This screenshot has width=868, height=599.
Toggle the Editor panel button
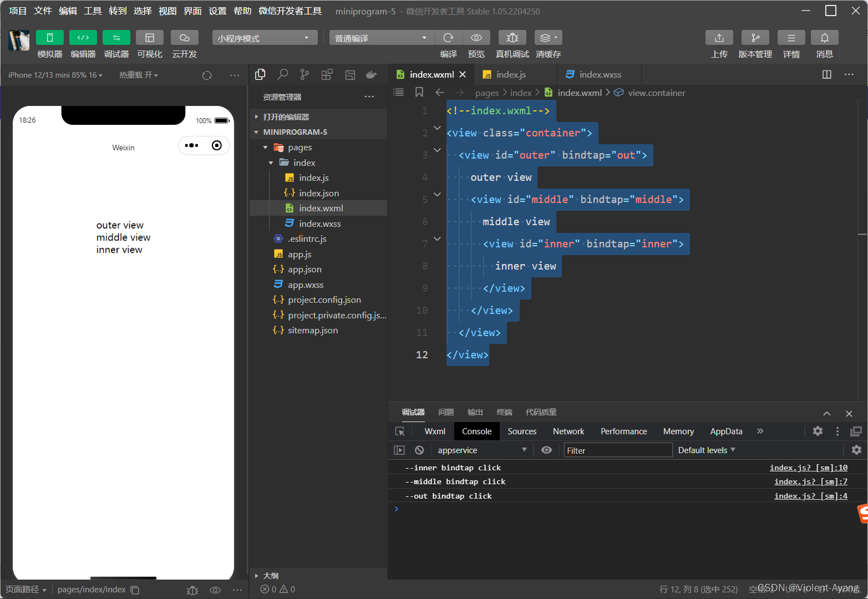(x=83, y=38)
